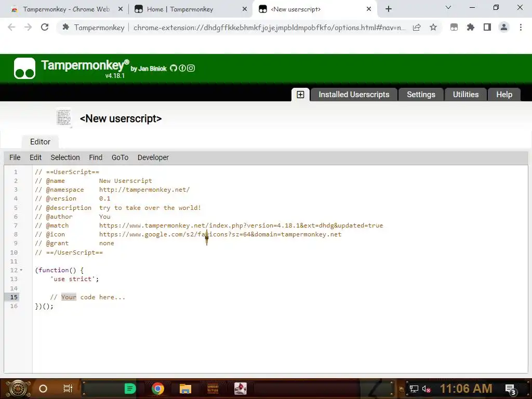Viewport: 532px width, 399px height.
Task: Open the Selection menu
Action: [65, 157]
